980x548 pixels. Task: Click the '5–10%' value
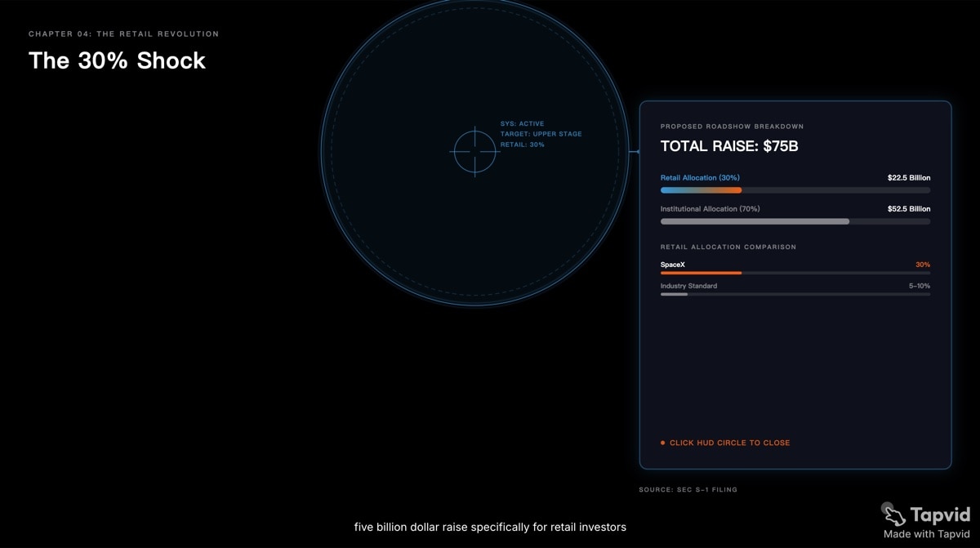point(920,286)
